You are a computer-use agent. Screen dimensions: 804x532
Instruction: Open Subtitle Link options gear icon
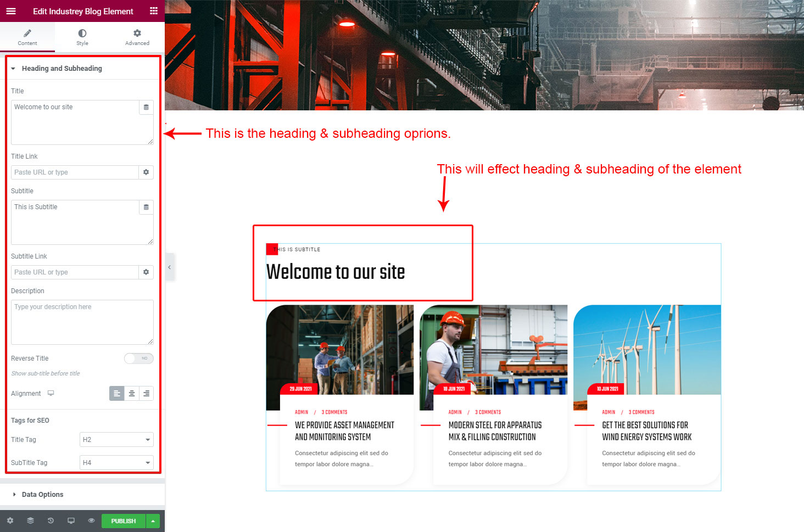tap(146, 272)
